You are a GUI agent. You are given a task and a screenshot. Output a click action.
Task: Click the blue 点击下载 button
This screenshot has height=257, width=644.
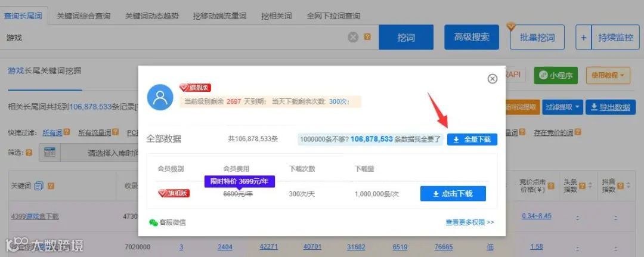click(x=453, y=193)
